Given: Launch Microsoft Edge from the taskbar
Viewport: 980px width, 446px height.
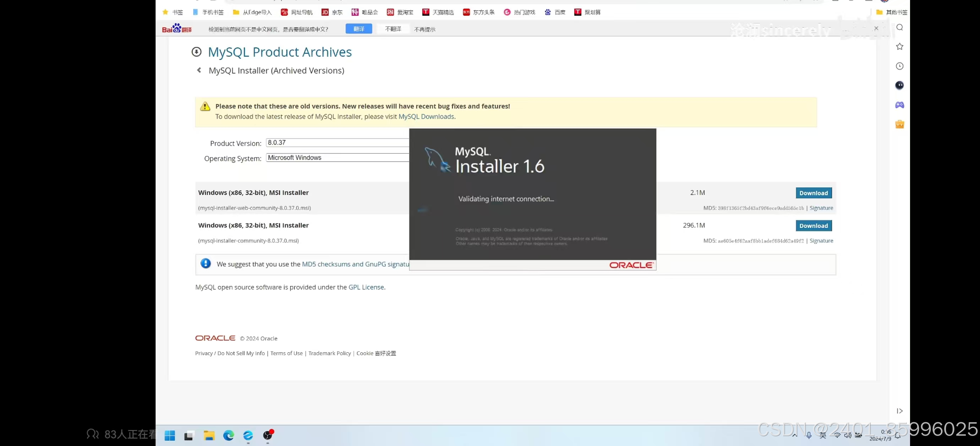Looking at the screenshot, I should pos(228,435).
